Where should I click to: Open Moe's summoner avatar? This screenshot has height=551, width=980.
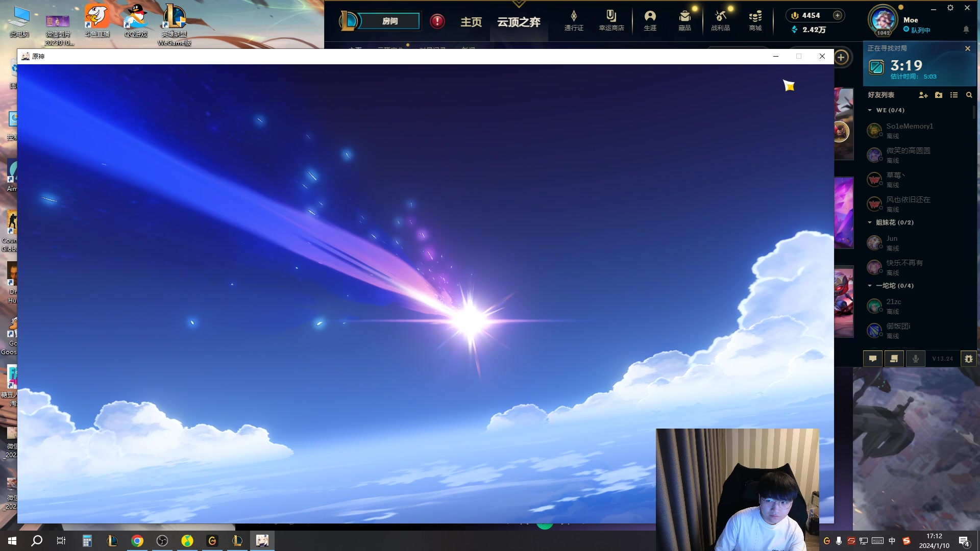pyautogui.click(x=883, y=20)
